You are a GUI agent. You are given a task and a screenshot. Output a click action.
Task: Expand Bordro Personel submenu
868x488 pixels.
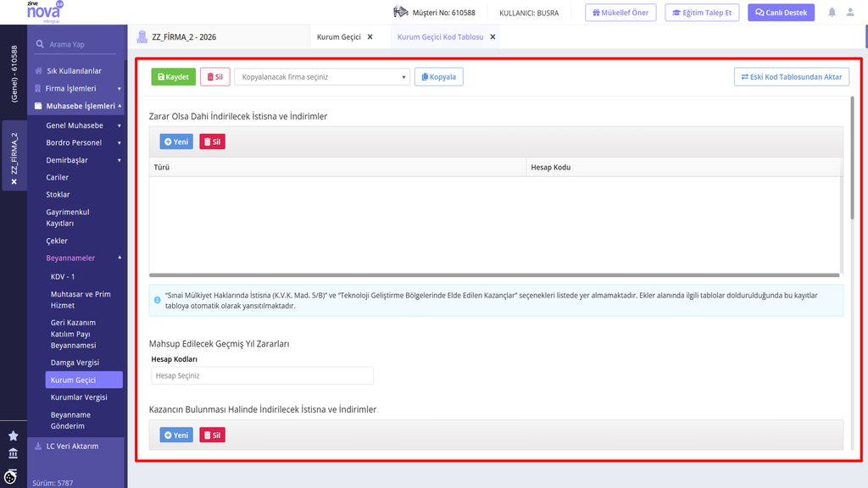[x=119, y=142]
